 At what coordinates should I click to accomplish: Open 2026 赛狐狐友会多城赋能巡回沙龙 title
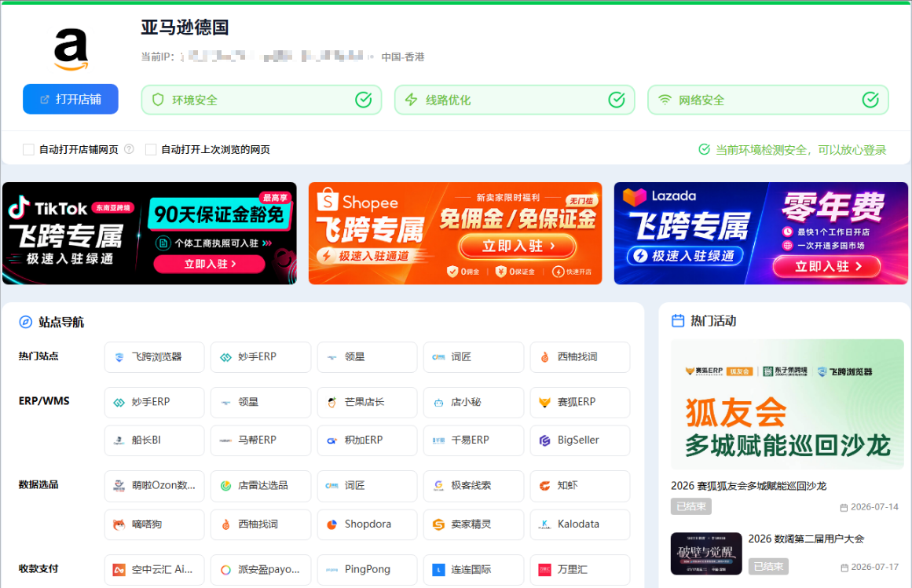(749, 486)
